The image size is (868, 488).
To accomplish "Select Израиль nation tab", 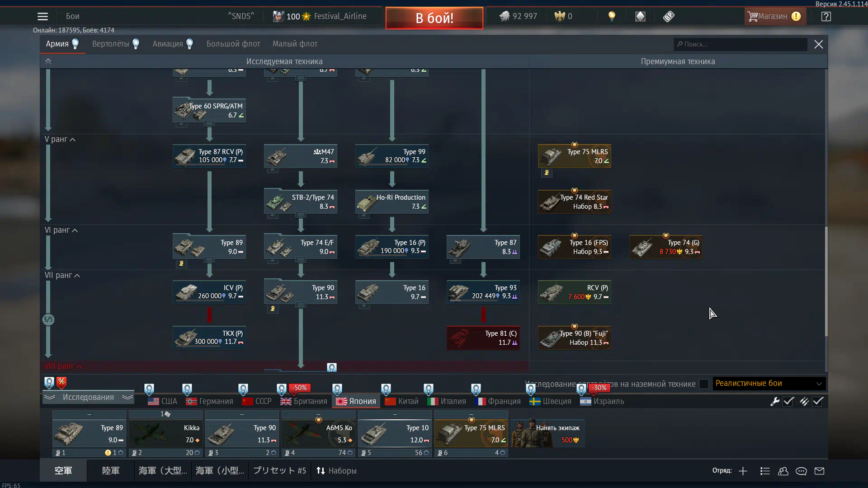I will (x=602, y=401).
